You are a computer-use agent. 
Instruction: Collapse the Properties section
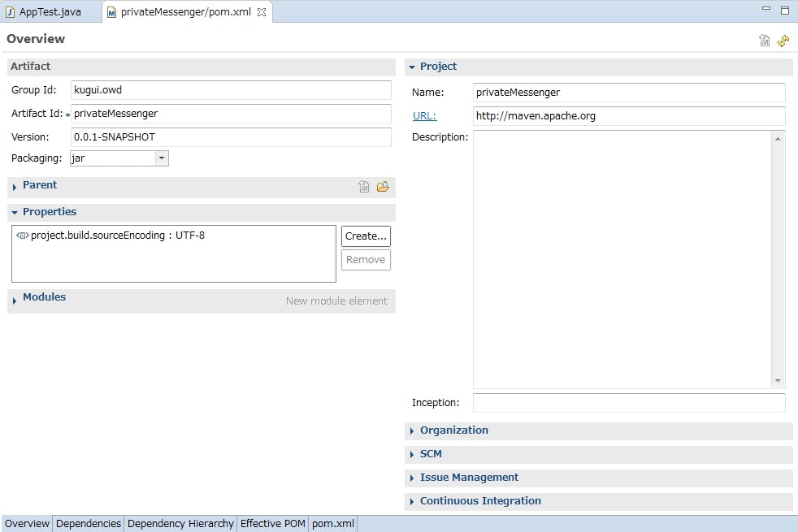click(15, 212)
